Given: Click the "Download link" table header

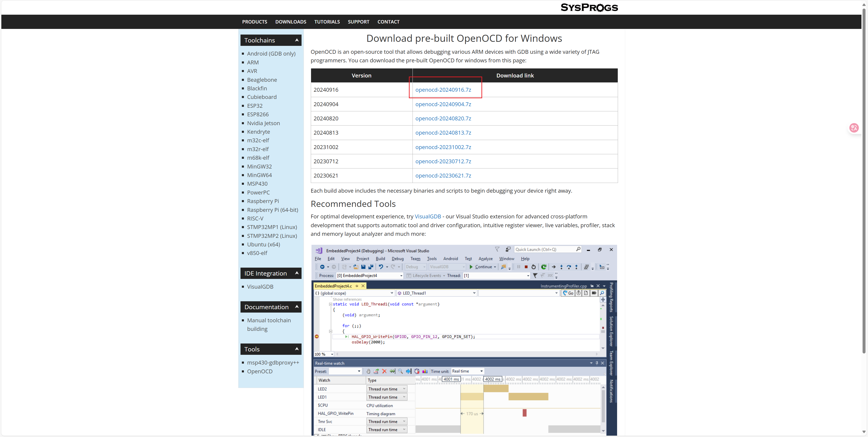Looking at the screenshot, I should [x=515, y=75].
